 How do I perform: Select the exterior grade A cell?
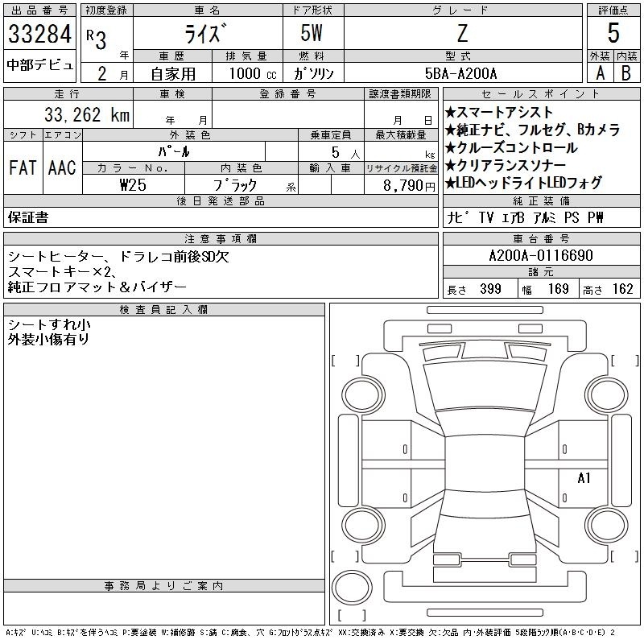[600, 72]
